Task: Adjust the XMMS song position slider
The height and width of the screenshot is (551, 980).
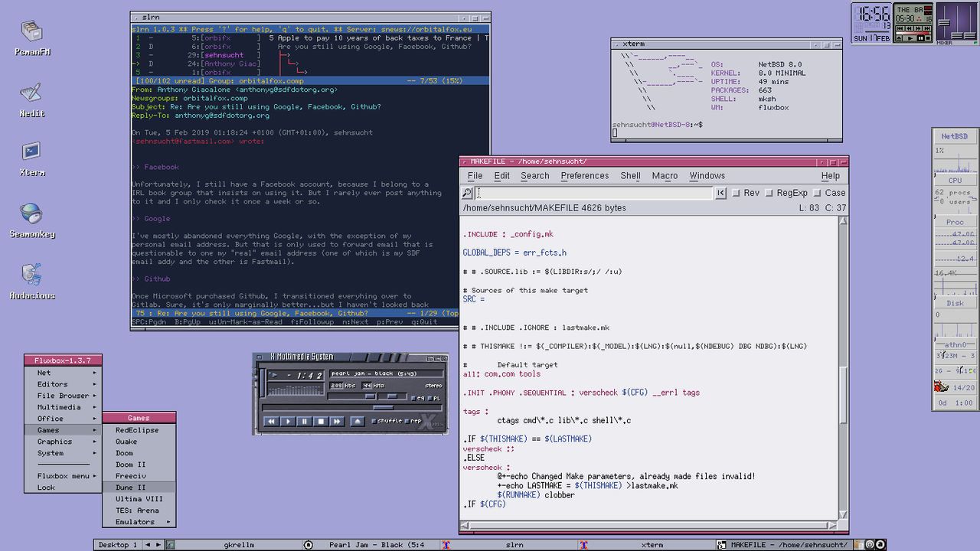Action: coord(351,407)
